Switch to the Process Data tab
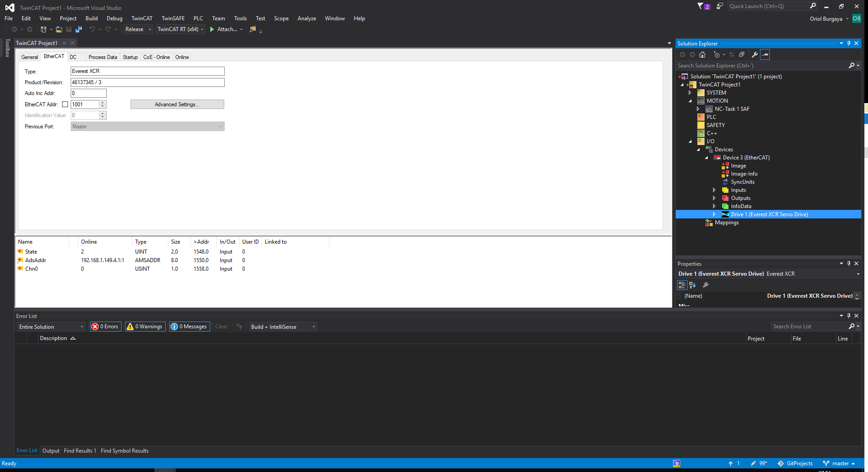868x472 pixels. point(103,57)
